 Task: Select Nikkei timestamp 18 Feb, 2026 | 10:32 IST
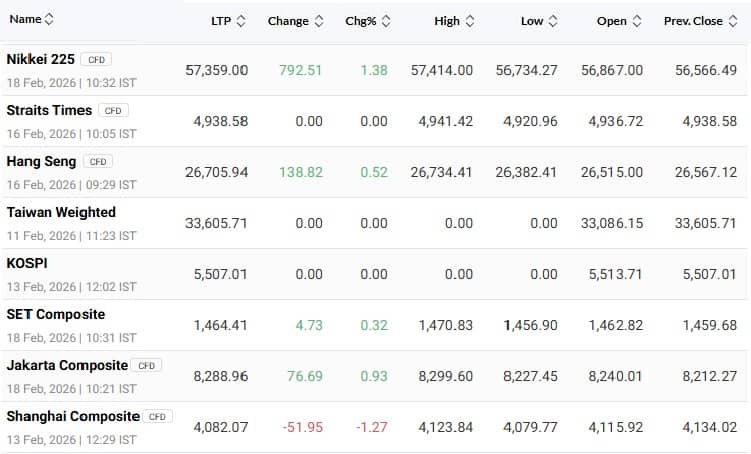click(x=71, y=83)
